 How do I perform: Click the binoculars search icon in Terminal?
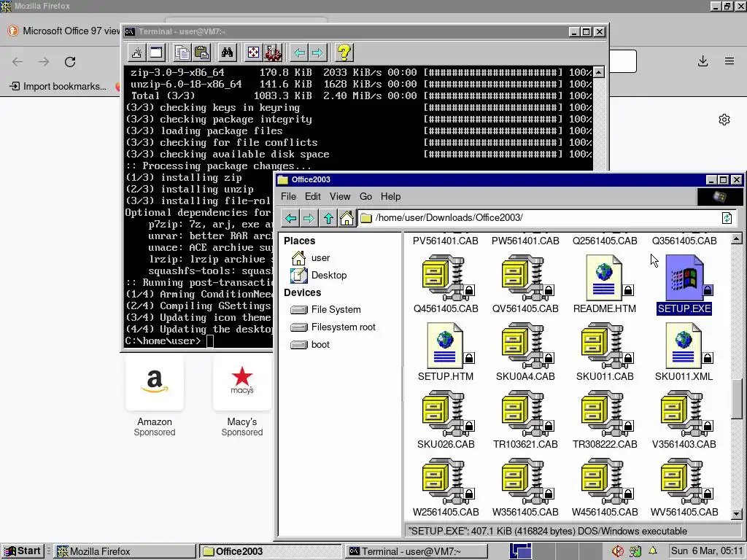point(228,52)
